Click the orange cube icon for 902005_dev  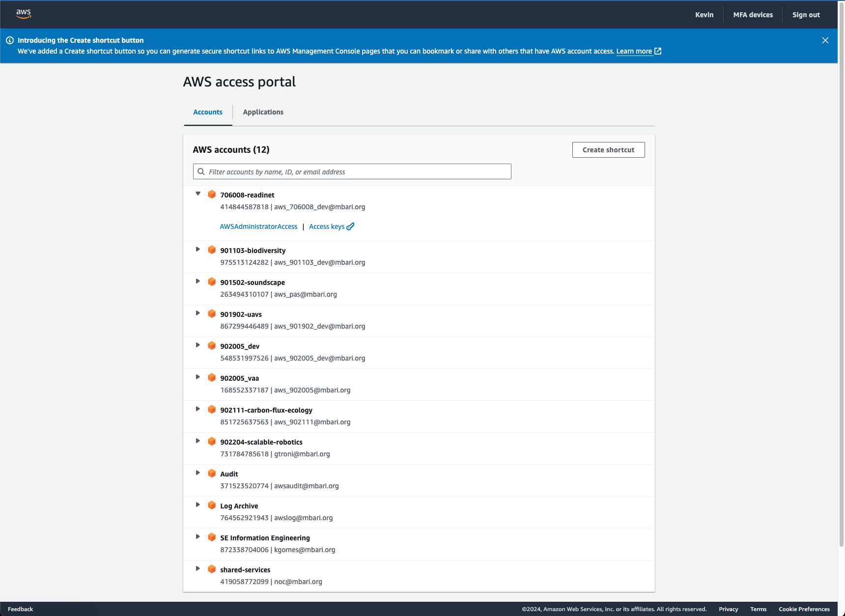(212, 345)
